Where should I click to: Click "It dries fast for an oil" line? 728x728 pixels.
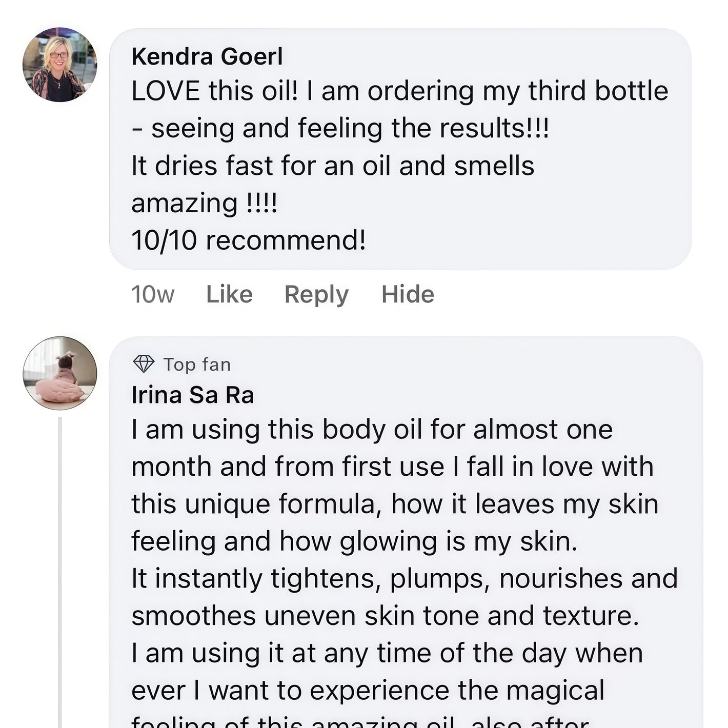tap(333, 166)
